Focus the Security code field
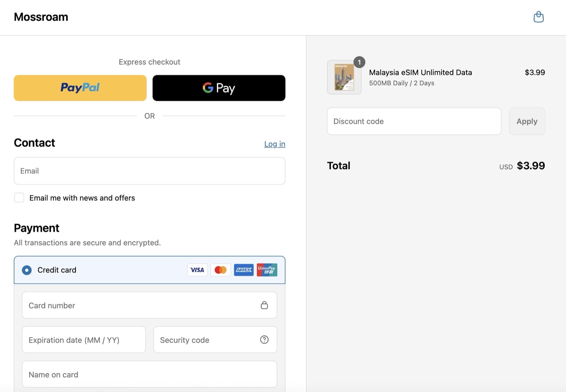The width and height of the screenshot is (566, 392). click(x=215, y=340)
